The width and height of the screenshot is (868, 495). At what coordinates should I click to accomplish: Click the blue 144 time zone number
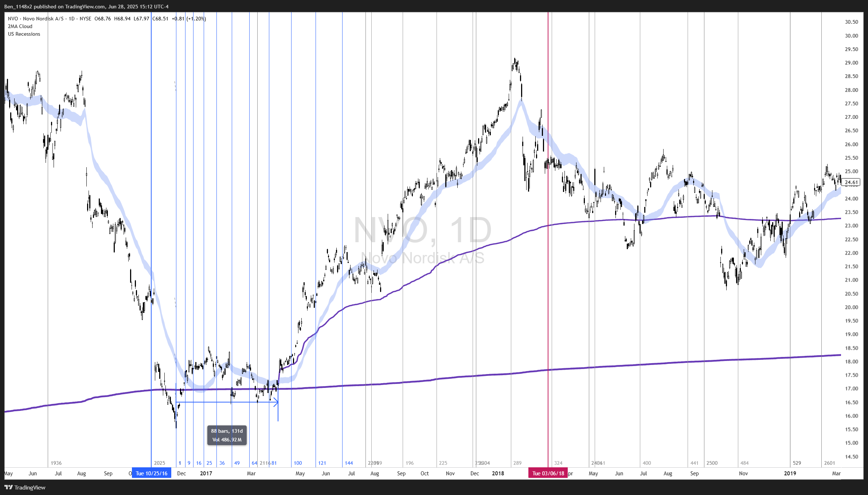(x=349, y=463)
